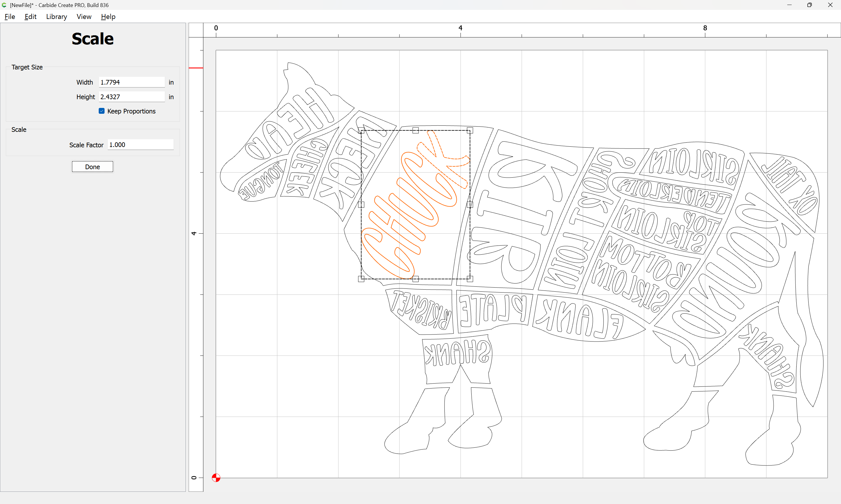The image size is (841, 504).
Task: Open the View menu
Action: tap(84, 17)
